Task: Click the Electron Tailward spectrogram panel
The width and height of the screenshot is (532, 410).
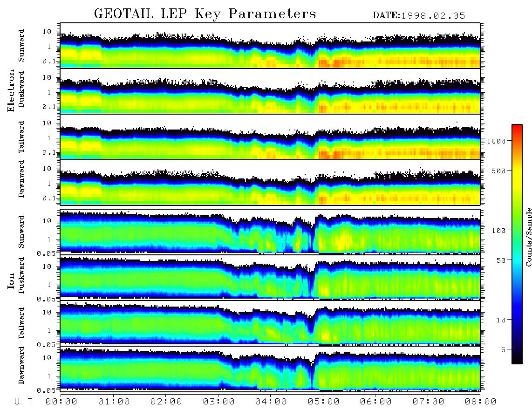Action: coord(270,137)
